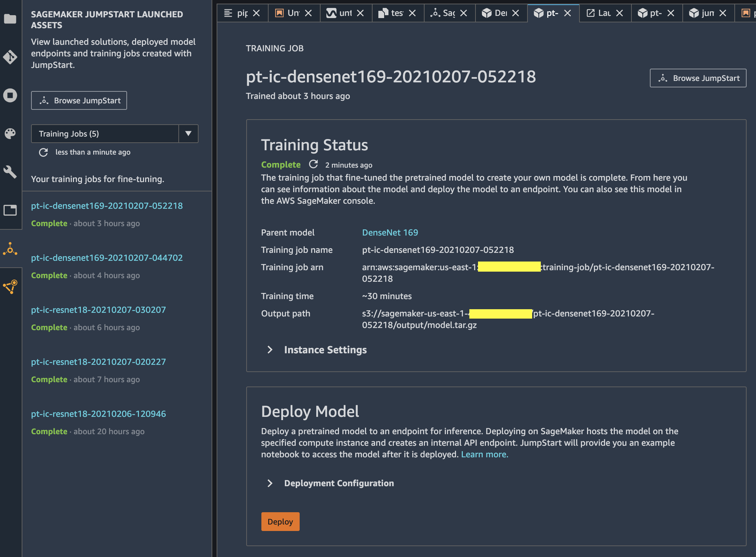Open the Git sidebar panel icon

pos(10,57)
